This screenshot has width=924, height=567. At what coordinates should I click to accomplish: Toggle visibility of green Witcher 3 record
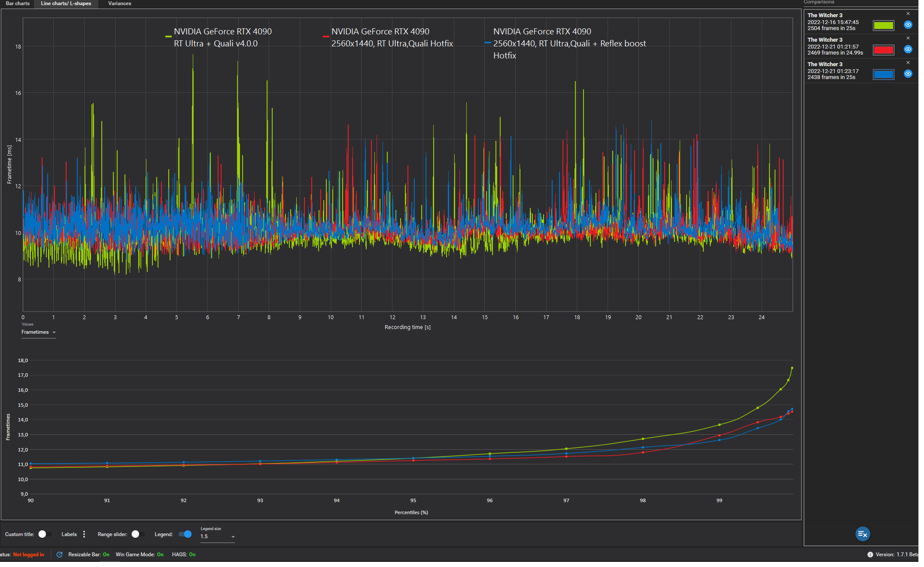908,25
